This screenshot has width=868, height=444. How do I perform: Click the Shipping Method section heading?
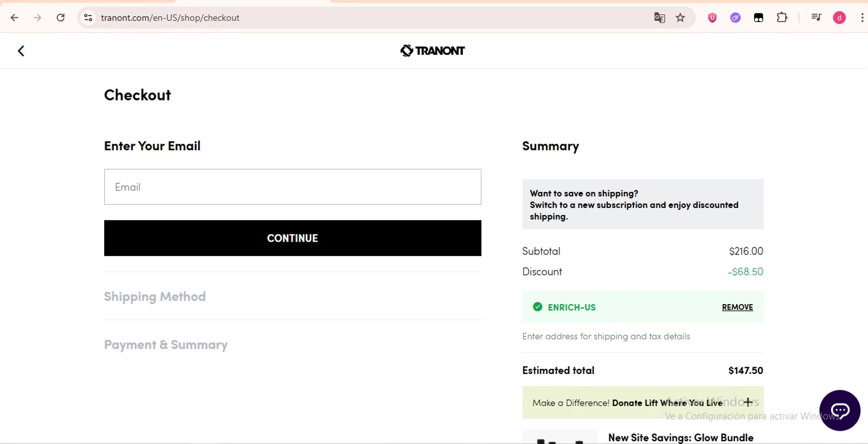(155, 296)
